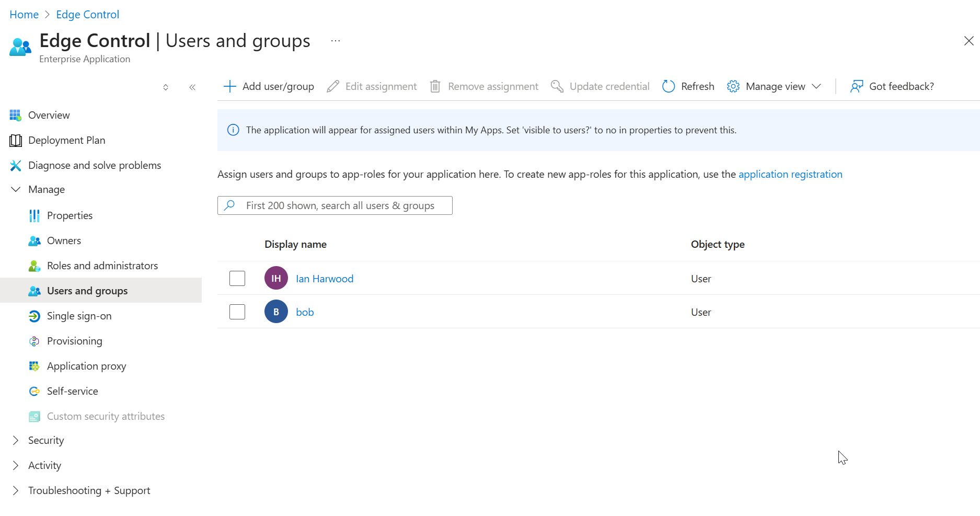
Task: Open the Manage view dropdown chevron
Action: coord(816,86)
